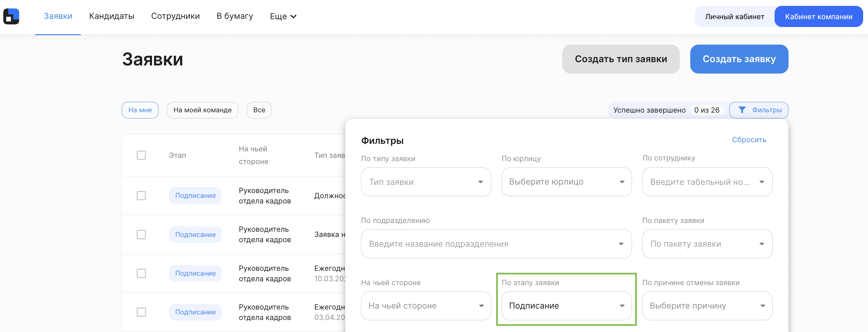
Task: Open the Тип заявки dropdown
Action: [x=426, y=182]
